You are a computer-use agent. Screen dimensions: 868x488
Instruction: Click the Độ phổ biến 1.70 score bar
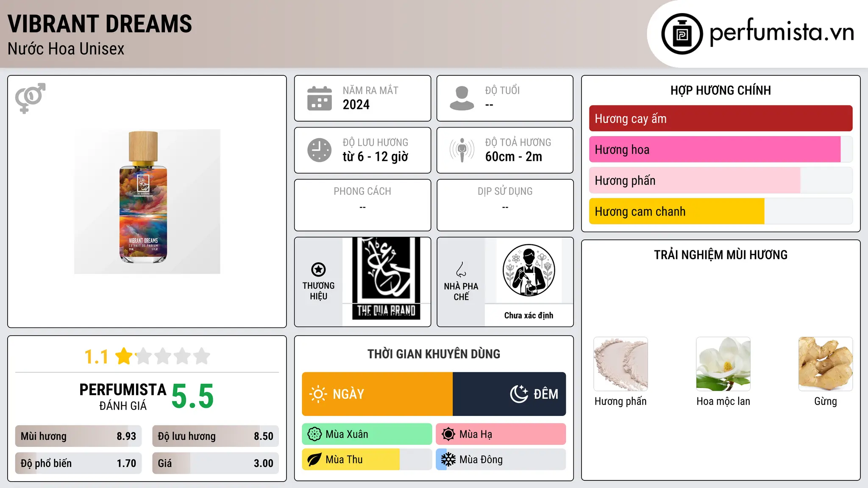click(x=78, y=463)
